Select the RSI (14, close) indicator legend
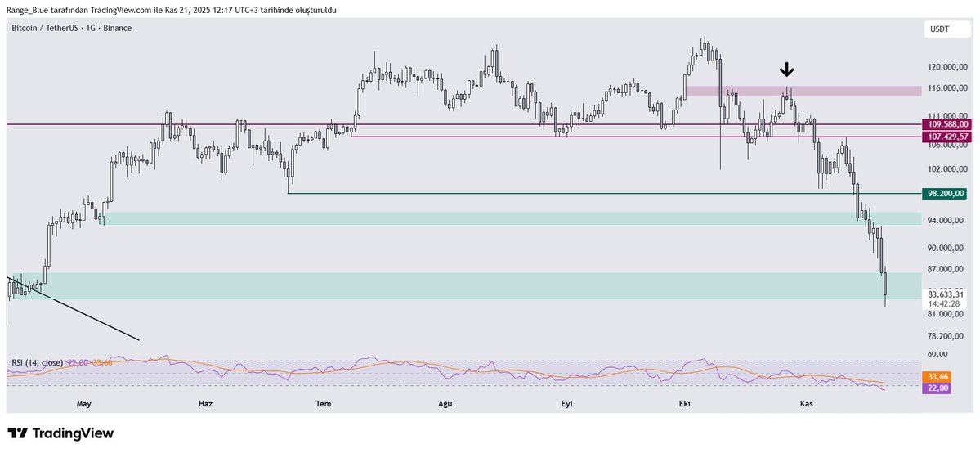 point(37,362)
